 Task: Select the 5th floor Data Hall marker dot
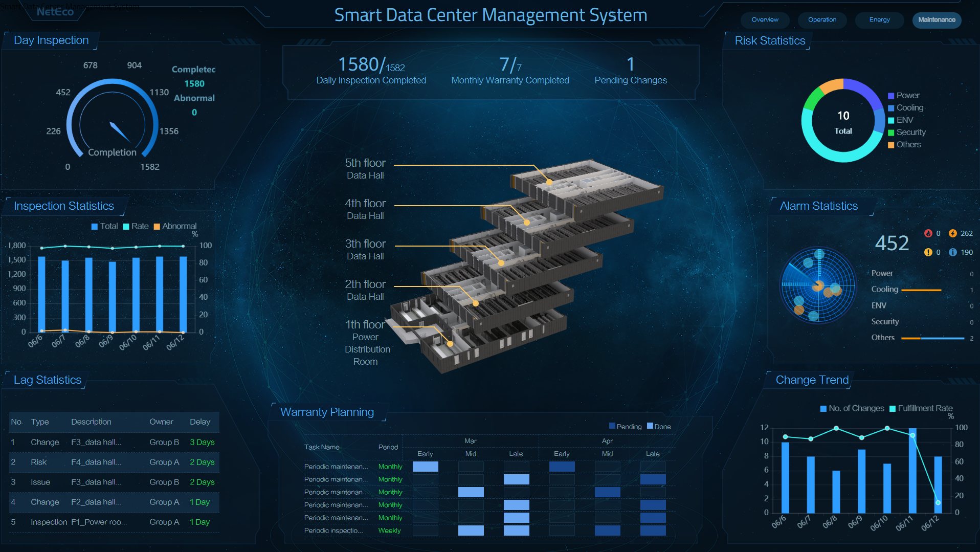(549, 182)
